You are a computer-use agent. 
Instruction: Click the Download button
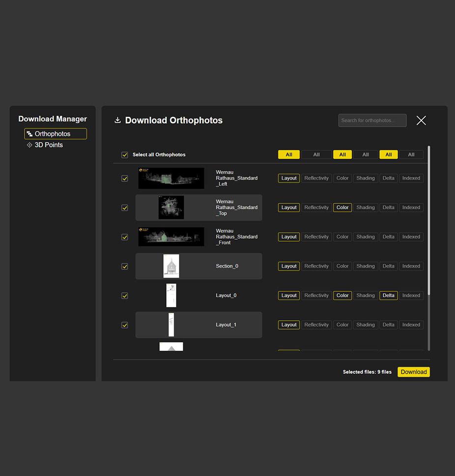[413, 372]
